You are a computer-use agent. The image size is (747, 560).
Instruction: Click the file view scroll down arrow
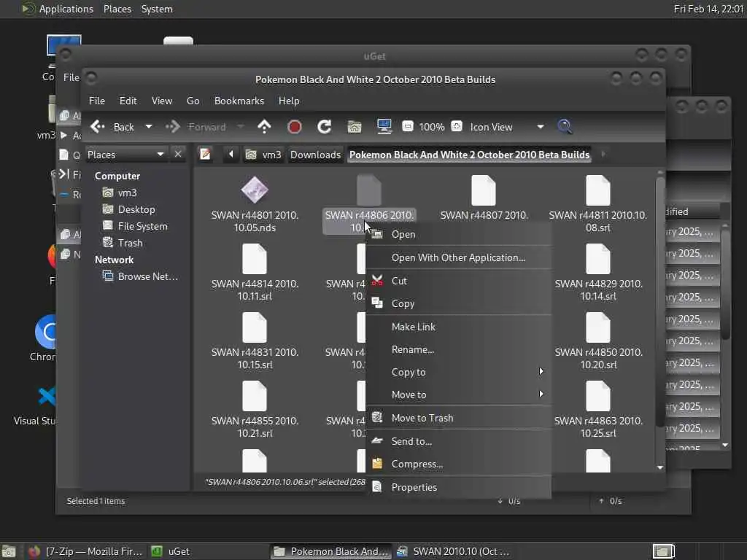click(x=659, y=467)
